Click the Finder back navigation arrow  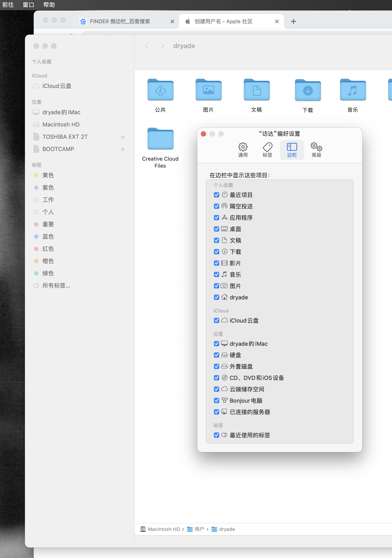point(147,46)
